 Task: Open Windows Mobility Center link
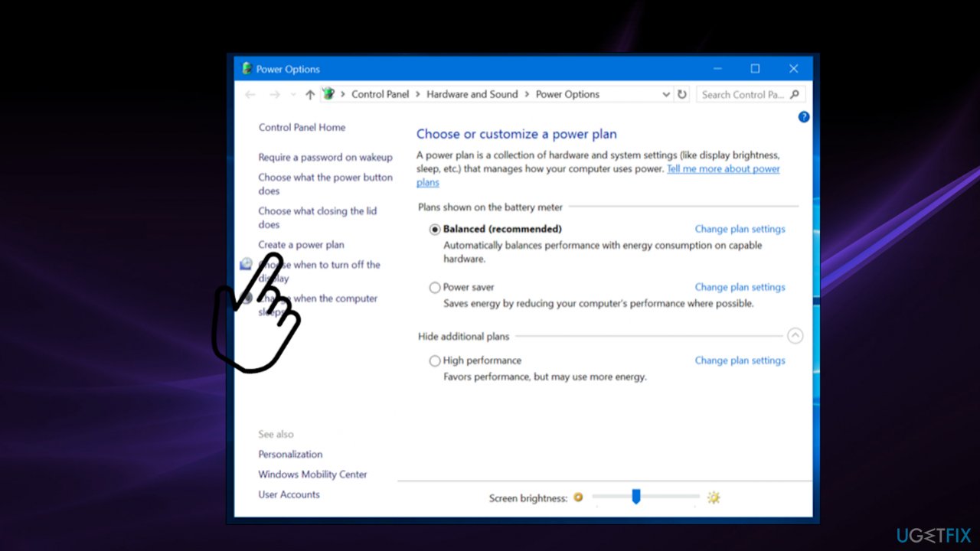(312, 474)
